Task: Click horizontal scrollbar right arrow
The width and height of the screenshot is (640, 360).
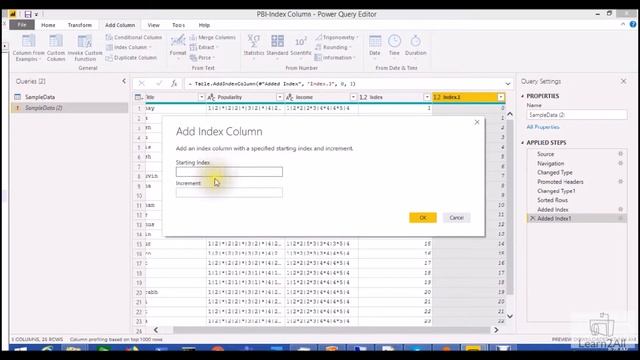Action: [496, 330]
